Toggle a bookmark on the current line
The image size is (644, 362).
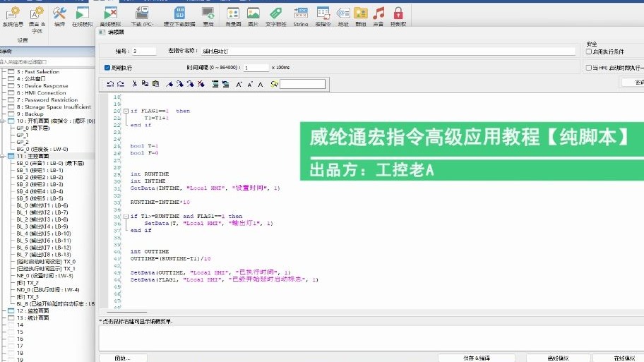point(169,84)
